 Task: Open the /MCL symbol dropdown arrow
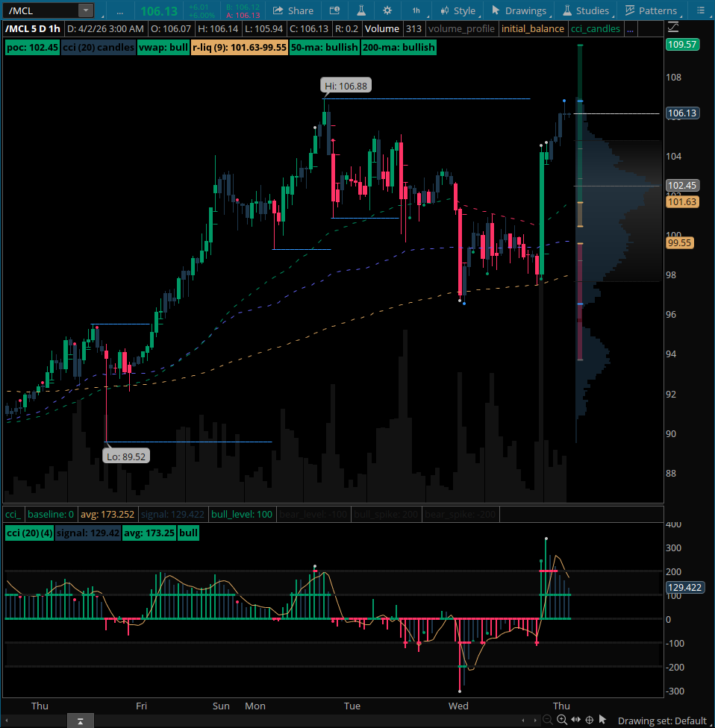[x=86, y=10]
